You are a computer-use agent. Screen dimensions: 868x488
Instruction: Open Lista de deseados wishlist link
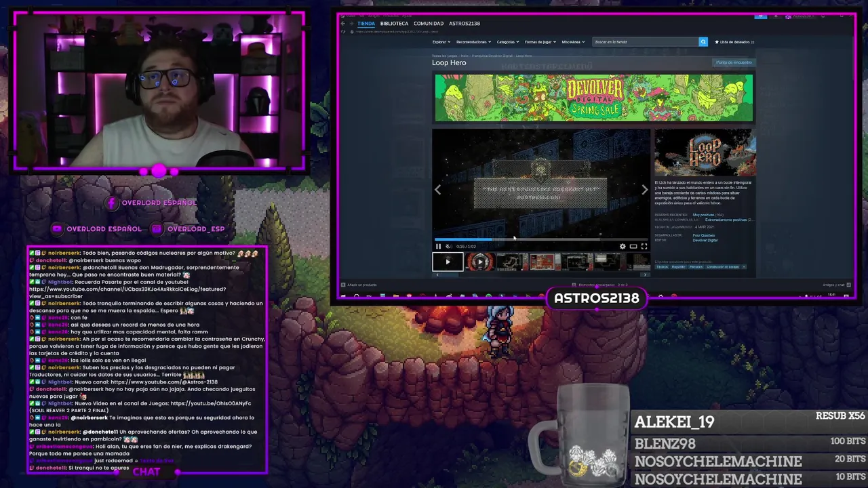click(x=734, y=42)
